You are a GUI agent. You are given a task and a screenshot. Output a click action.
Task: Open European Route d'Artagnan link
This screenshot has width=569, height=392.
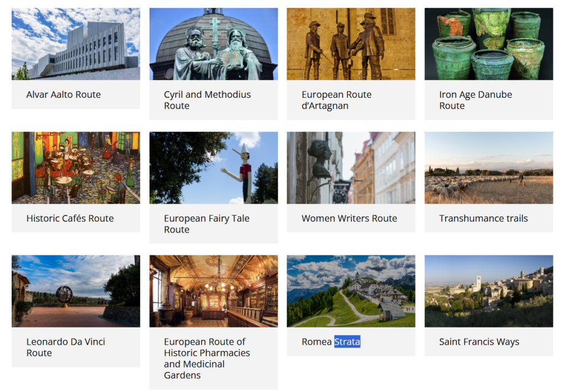(x=336, y=100)
